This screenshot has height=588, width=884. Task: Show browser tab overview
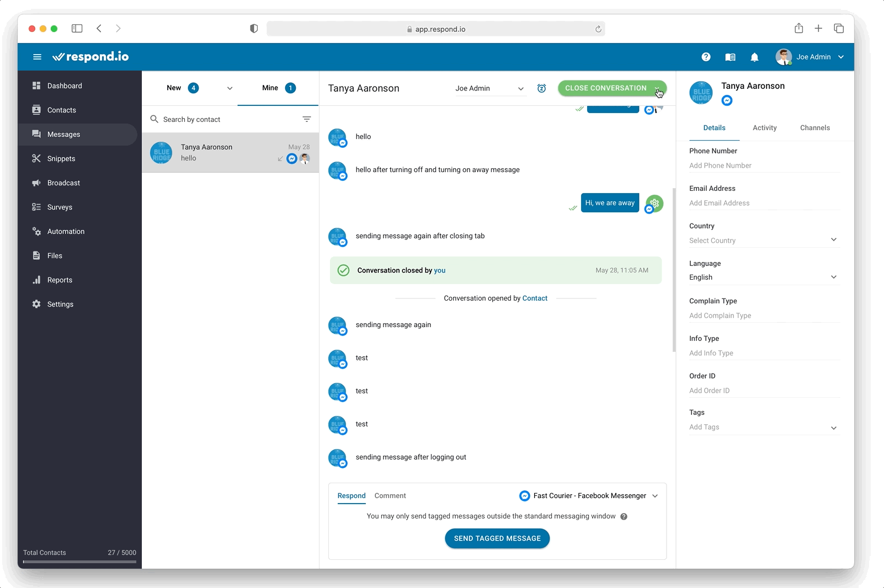839,28
